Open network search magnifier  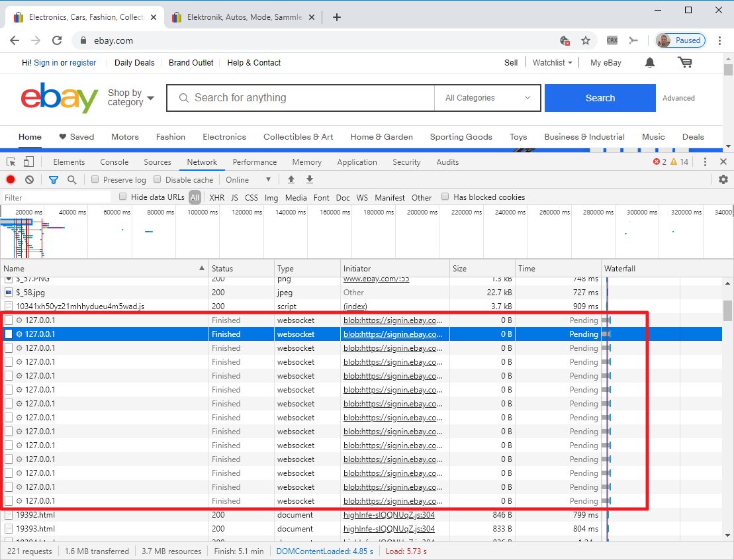click(x=71, y=180)
